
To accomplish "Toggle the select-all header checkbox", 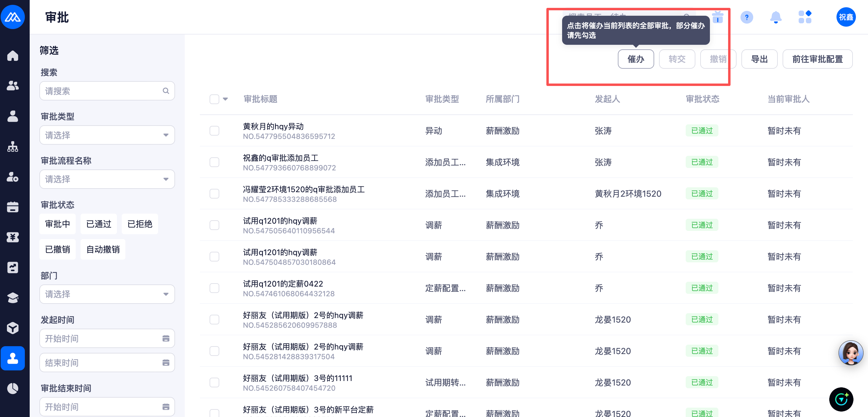I will point(214,99).
